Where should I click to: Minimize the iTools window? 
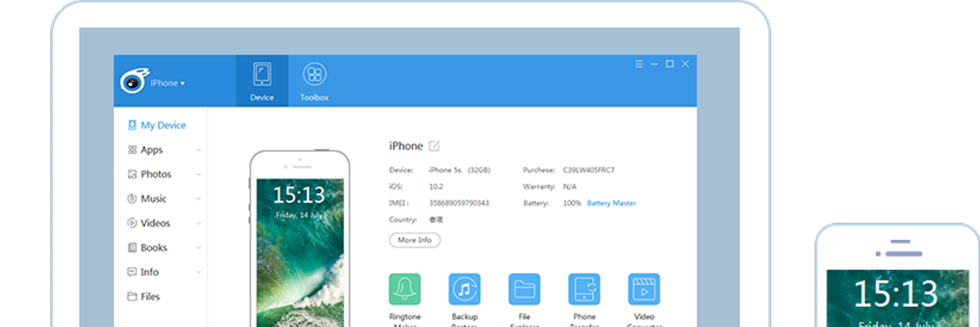pyautogui.click(x=655, y=64)
